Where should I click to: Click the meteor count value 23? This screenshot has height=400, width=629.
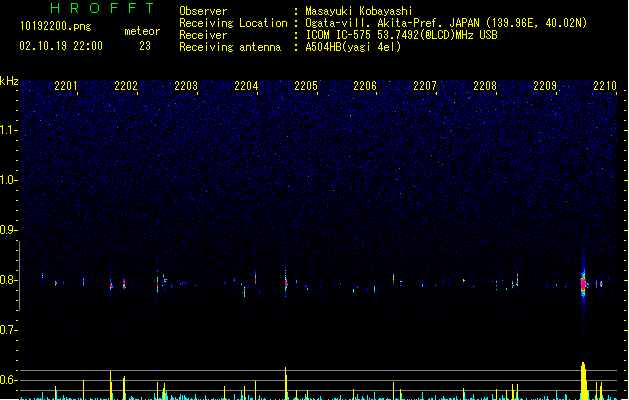coord(145,46)
